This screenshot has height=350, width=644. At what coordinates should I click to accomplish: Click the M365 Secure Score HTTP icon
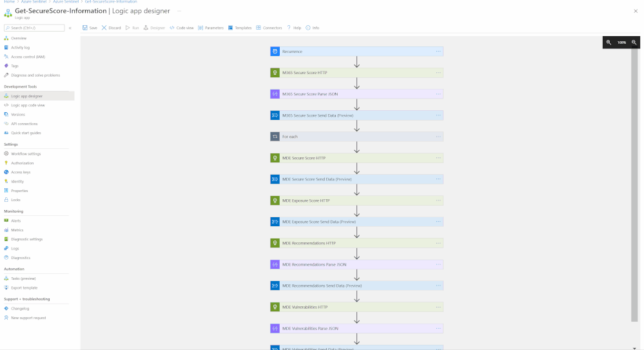pos(275,73)
